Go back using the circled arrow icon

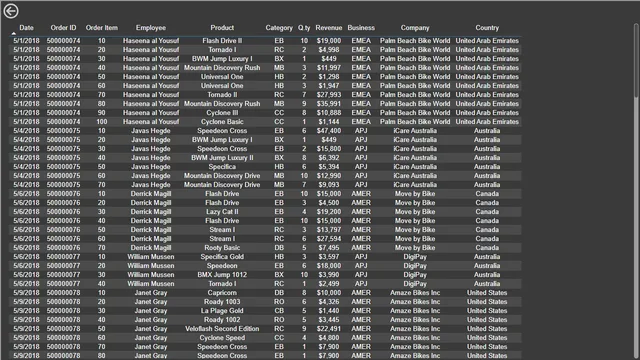[11, 11]
